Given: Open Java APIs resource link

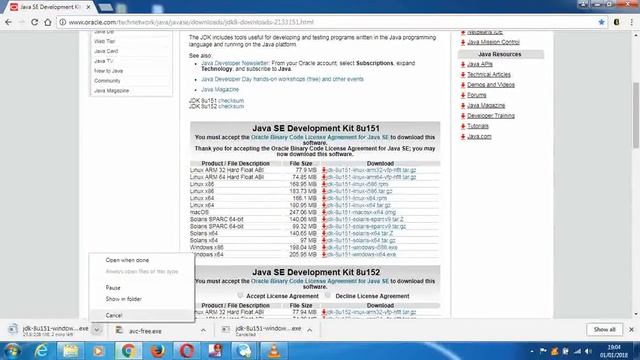Looking at the screenshot, I should [x=480, y=64].
